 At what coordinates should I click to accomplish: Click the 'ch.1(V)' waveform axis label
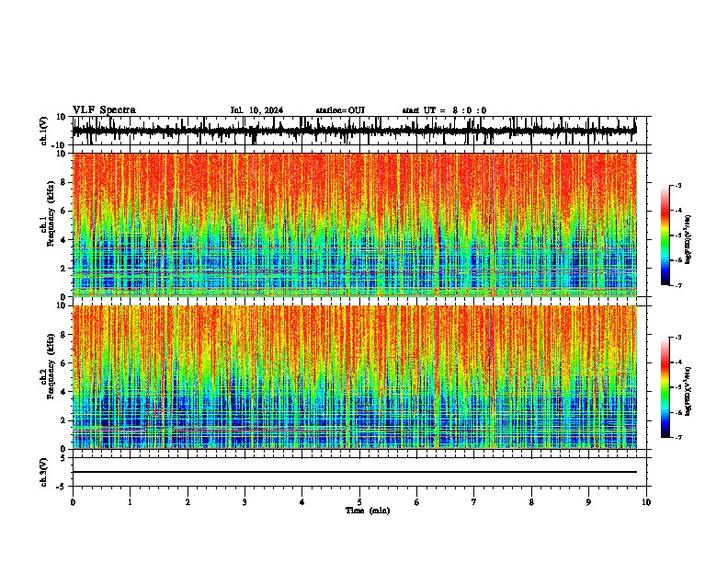(44, 131)
